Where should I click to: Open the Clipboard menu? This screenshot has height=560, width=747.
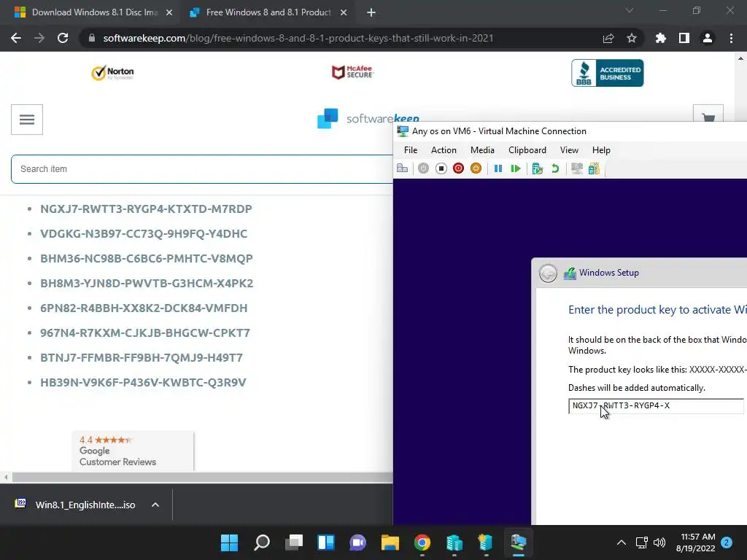tap(527, 150)
